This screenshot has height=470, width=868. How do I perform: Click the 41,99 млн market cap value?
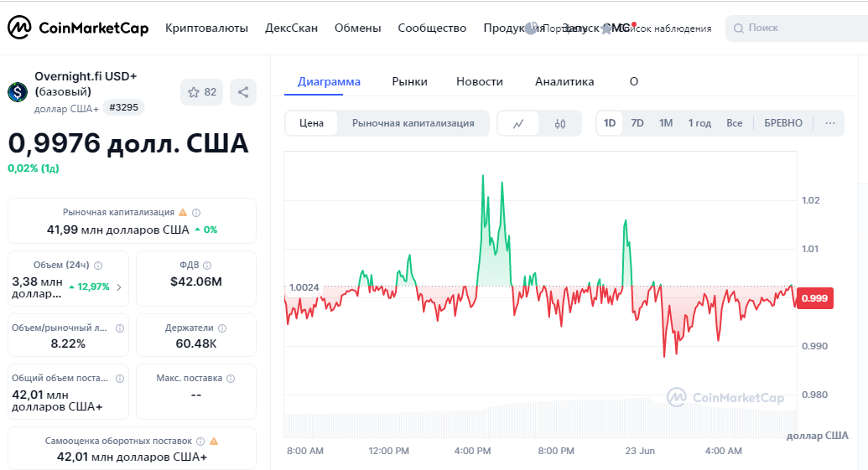click(118, 230)
